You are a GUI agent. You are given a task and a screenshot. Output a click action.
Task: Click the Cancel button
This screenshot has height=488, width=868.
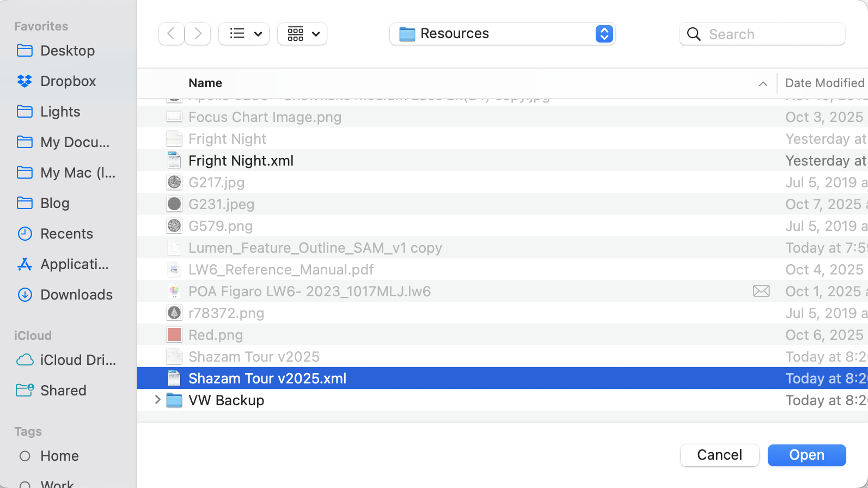(x=719, y=455)
